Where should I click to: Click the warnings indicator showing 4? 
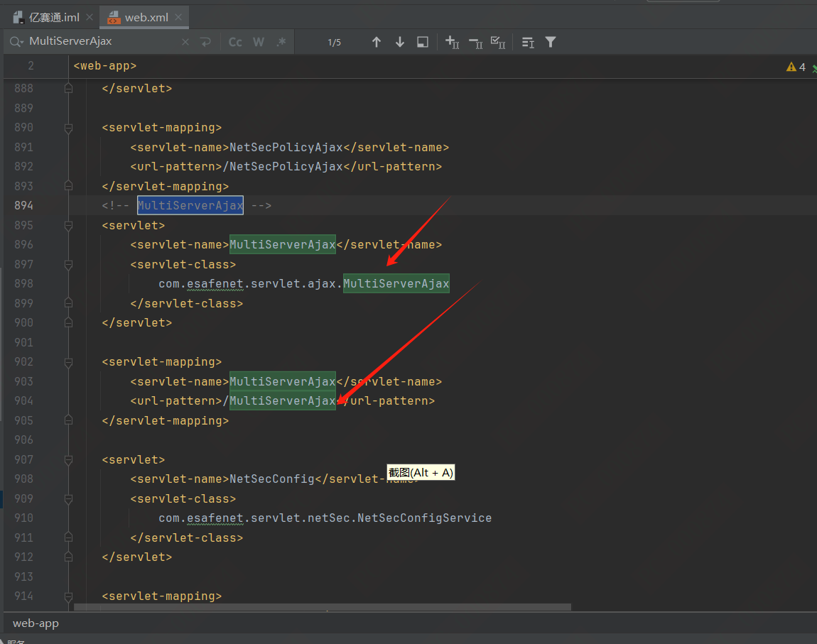(x=796, y=67)
